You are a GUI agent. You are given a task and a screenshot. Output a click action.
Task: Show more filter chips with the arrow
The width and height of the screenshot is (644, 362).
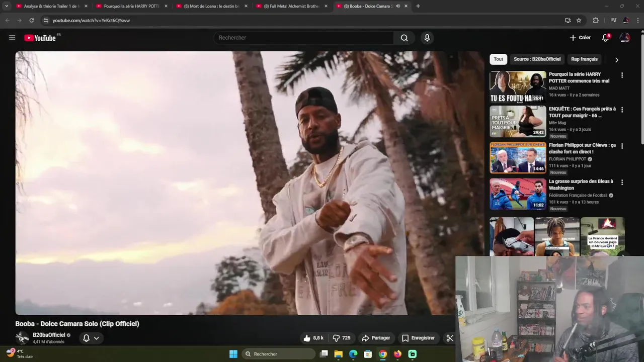pos(616,60)
